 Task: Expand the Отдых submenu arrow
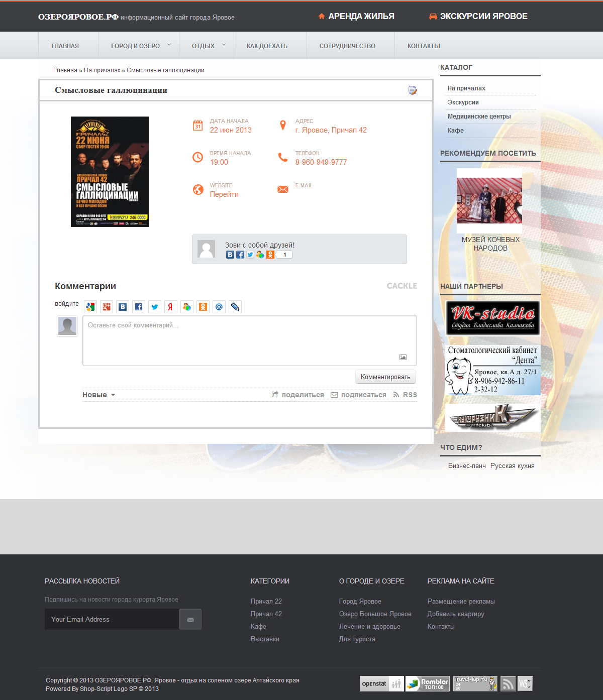(224, 45)
